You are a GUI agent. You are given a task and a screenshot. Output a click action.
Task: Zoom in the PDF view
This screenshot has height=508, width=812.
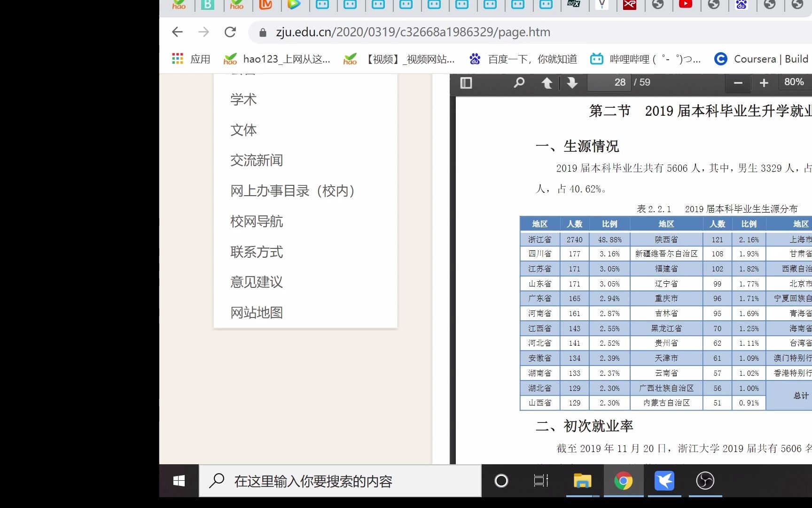coord(764,83)
